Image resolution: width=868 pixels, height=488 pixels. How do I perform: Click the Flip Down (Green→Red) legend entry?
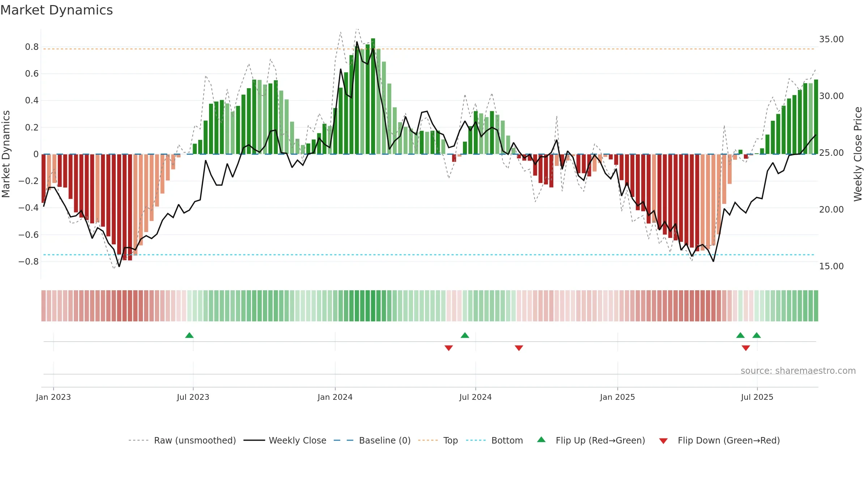pos(719,440)
